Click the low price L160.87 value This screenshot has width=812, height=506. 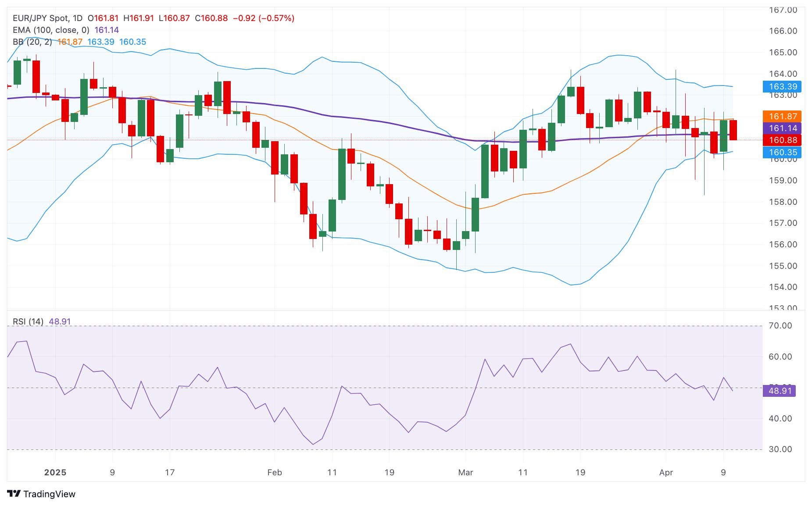(174, 18)
